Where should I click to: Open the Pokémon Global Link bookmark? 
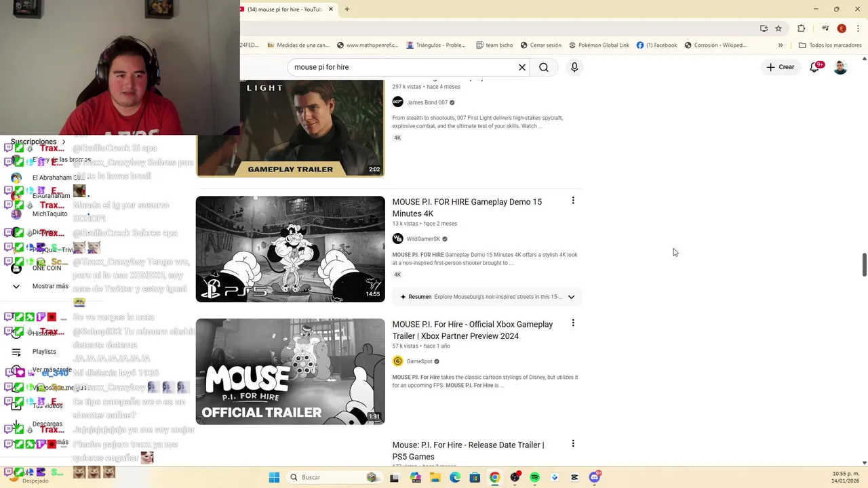pyautogui.click(x=599, y=45)
